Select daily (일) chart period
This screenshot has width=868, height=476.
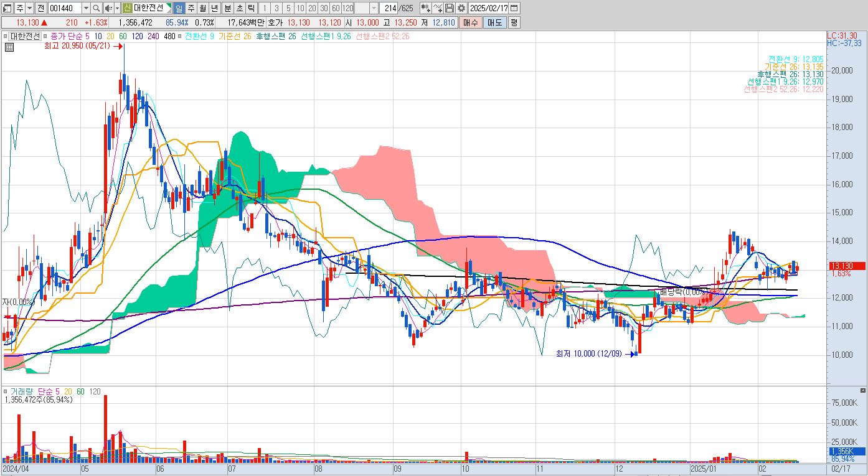pos(179,8)
